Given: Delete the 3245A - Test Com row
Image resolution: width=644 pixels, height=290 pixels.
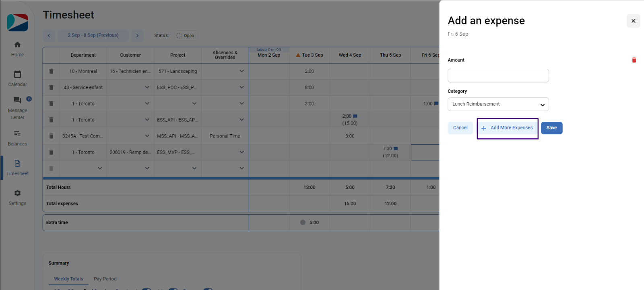Looking at the screenshot, I should pyautogui.click(x=51, y=136).
